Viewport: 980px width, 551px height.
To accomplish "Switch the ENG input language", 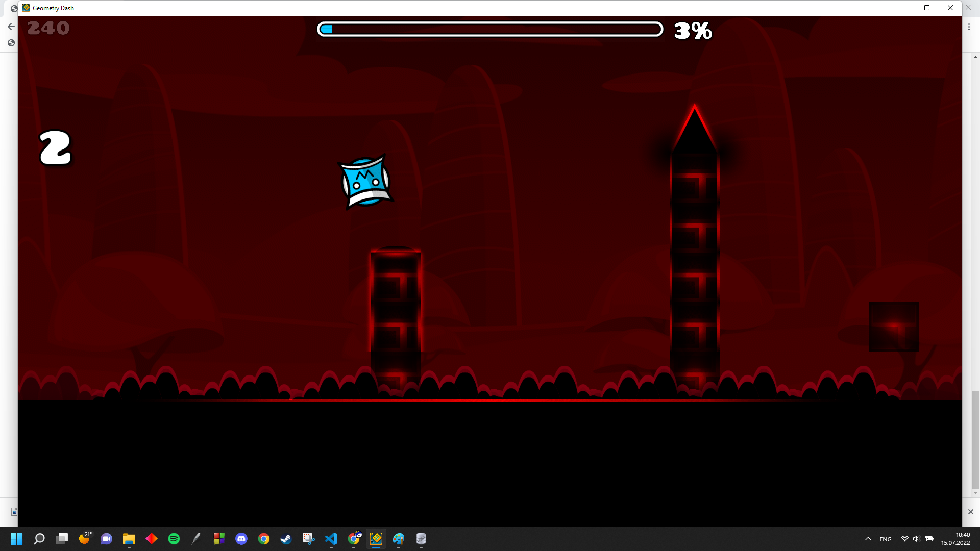I will [x=886, y=539].
